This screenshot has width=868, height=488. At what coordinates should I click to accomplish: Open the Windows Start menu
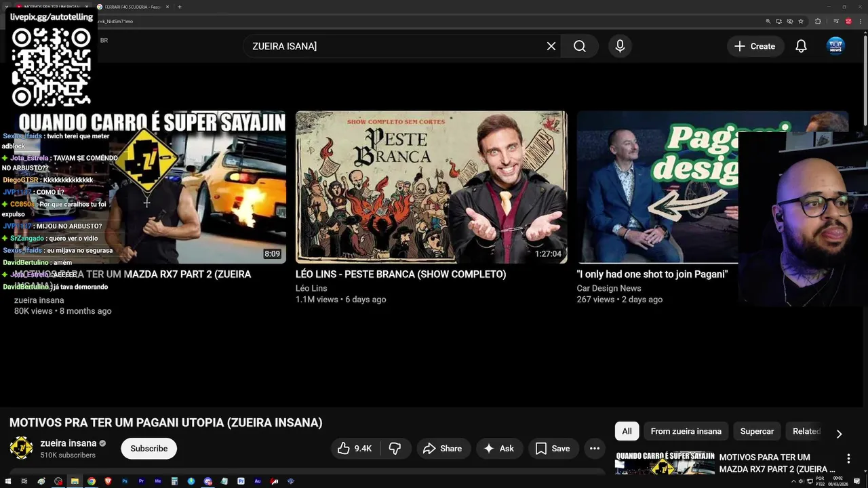coord(7,481)
